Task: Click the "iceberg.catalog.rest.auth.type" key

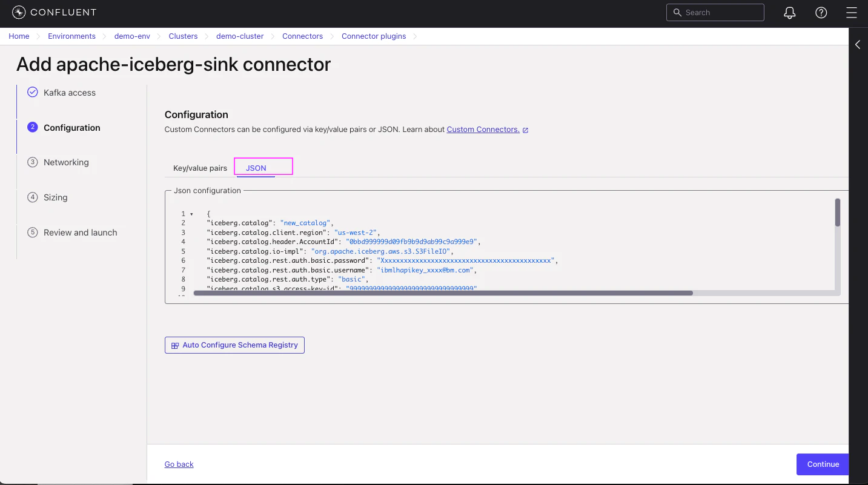Action: (x=268, y=280)
